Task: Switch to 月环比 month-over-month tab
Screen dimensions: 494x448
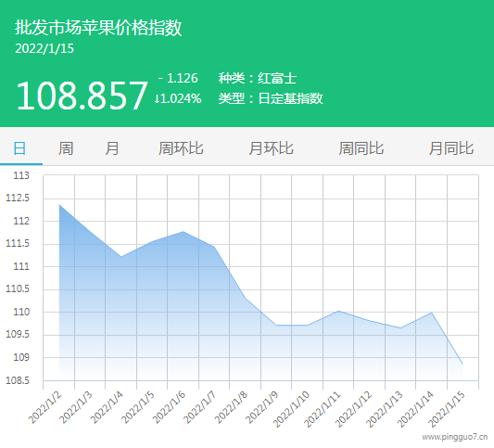Action: (271, 148)
